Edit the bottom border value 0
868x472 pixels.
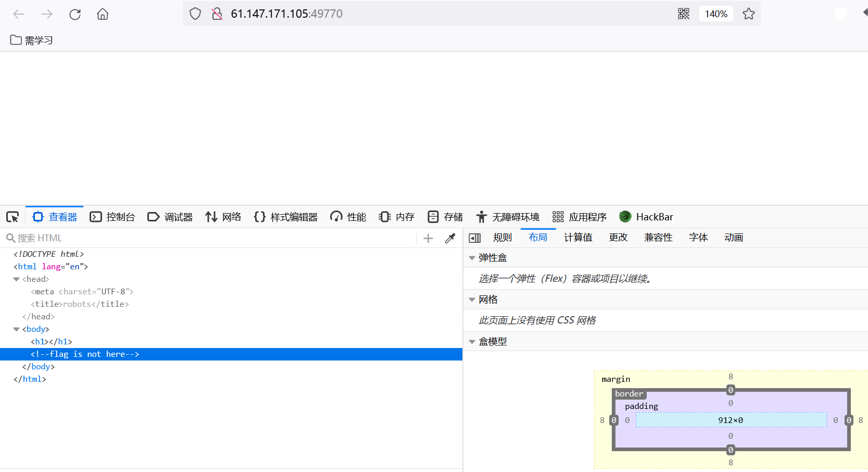pyautogui.click(x=731, y=450)
